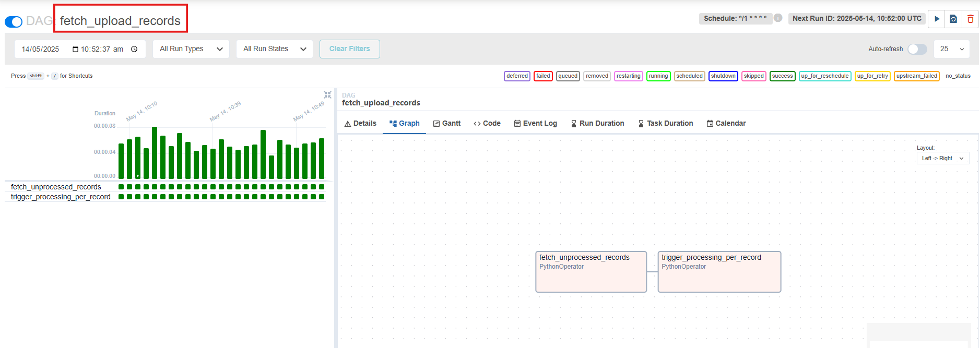
Task: Click the fetch_unprocessed_records node in the graph
Action: (591, 272)
